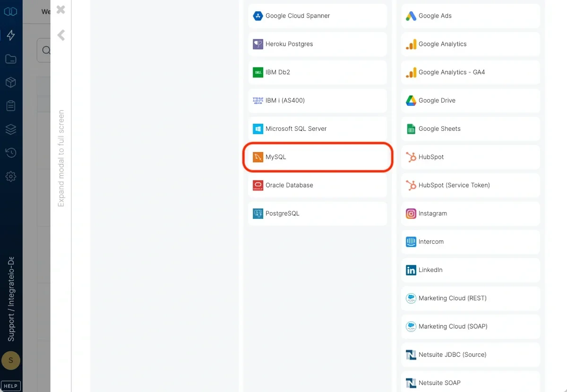View history via the clock icon

point(10,153)
